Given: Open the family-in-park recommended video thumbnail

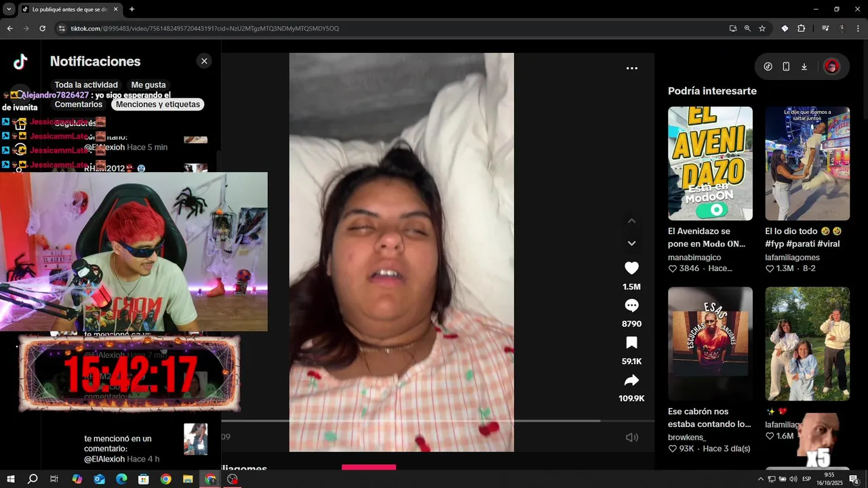Looking at the screenshot, I should click(807, 344).
